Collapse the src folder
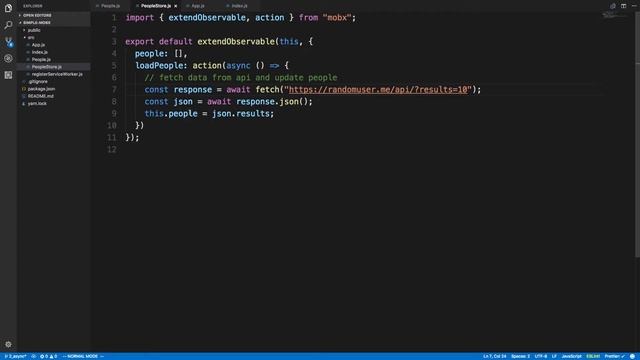The height and width of the screenshot is (360, 640). [53, 38]
